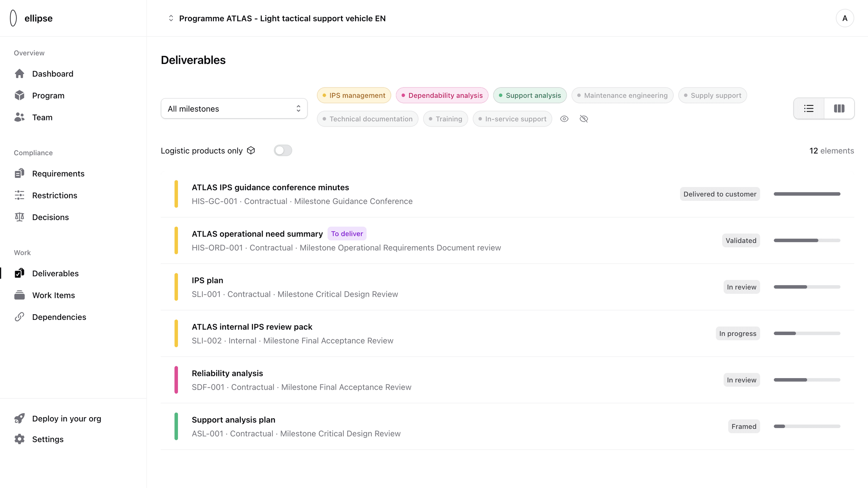The width and height of the screenshot is (868, 488).
Task: Show all categories with eye icon
Action: tap(564, 119)
